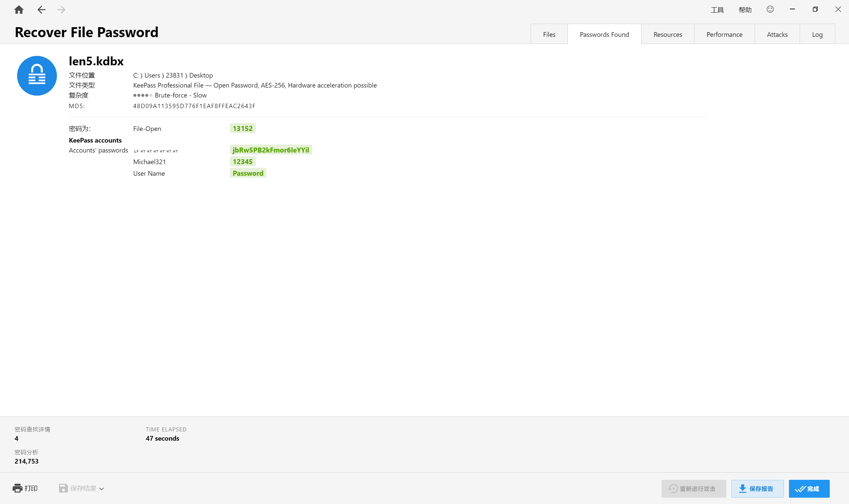This screenshot has height=504, width=849.
Task: Select the Passwords Found tab
Action: click(x=604, y=34)
